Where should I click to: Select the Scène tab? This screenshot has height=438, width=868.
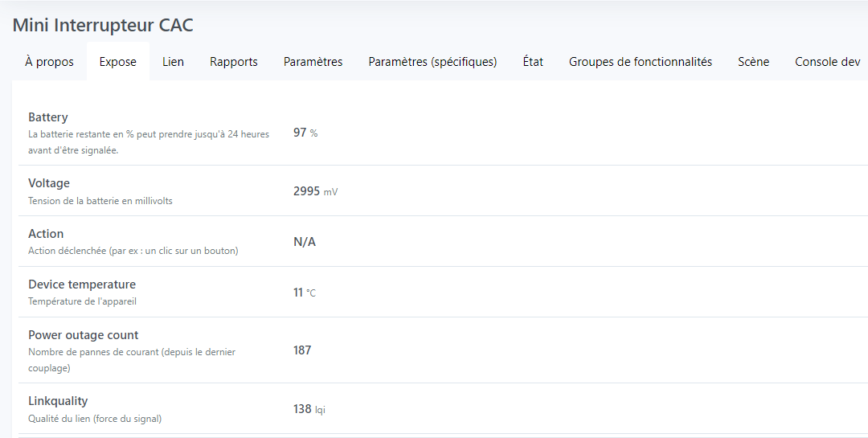pos(753,61)
